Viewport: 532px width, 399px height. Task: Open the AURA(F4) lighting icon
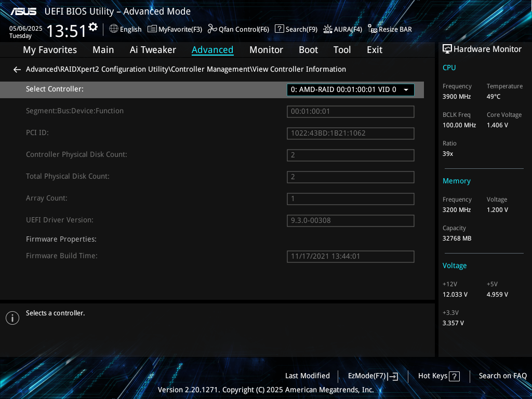tap(328, 29)
